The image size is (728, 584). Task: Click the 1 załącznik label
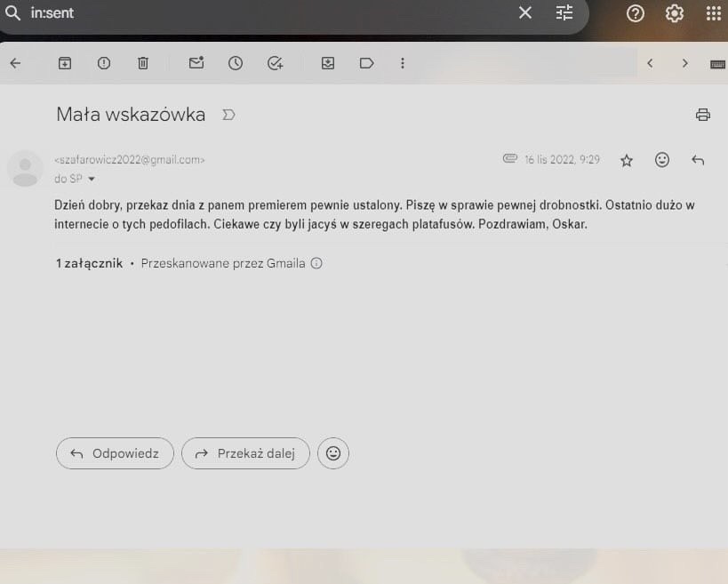89,263
